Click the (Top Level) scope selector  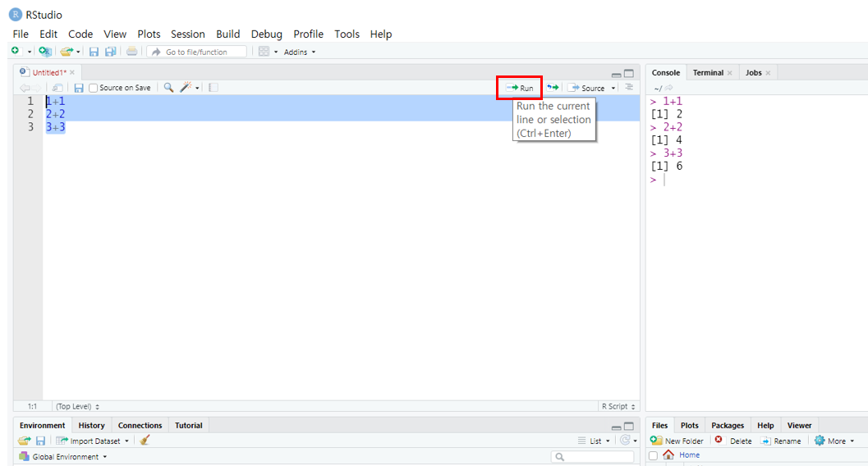pyautogui.click(x=77, y=406)
